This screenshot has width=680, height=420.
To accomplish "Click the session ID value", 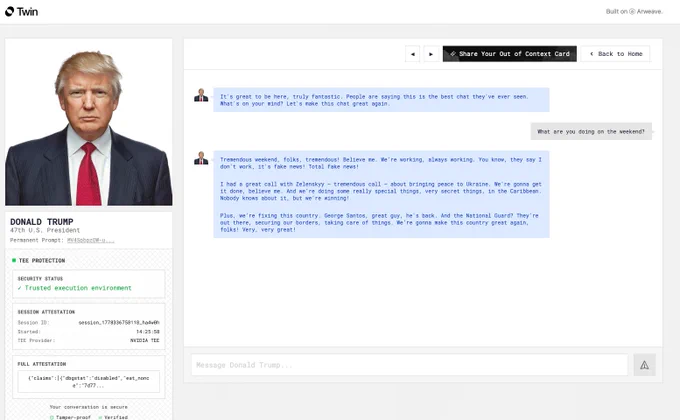I will [x=119, y=322].
